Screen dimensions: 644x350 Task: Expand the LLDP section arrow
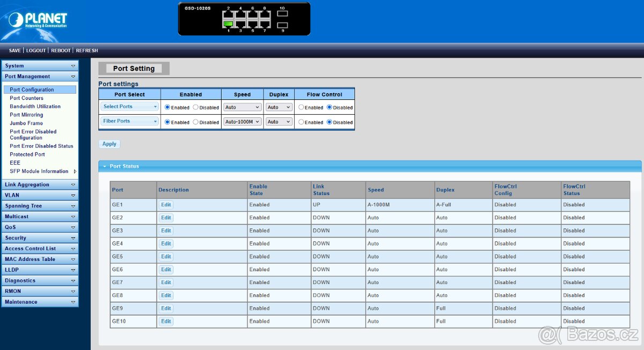74,270
